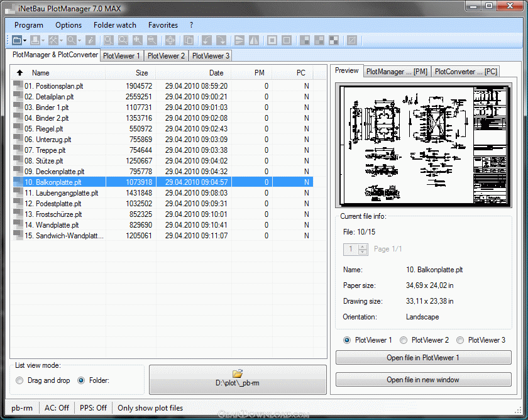Click Open file in PlotViewer 1 button
The height and width of the screenshot is (420, 528).
423,358
